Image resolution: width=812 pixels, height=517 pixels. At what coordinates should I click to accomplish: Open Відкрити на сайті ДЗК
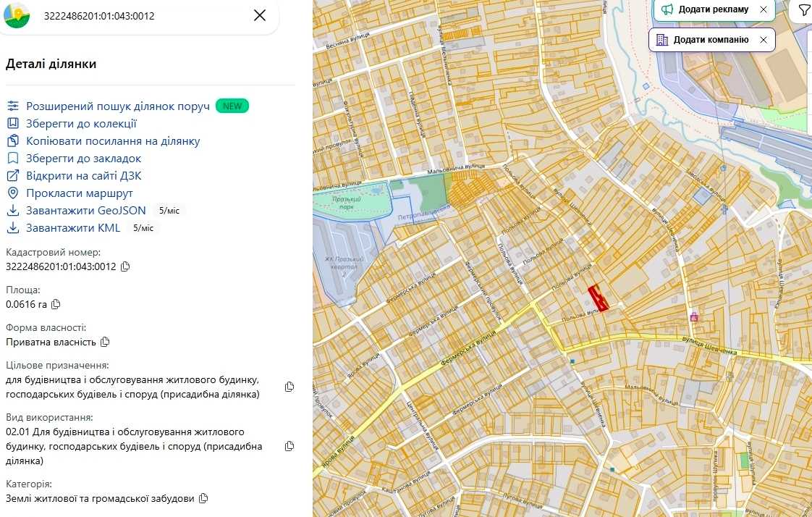tap(84, 176)
